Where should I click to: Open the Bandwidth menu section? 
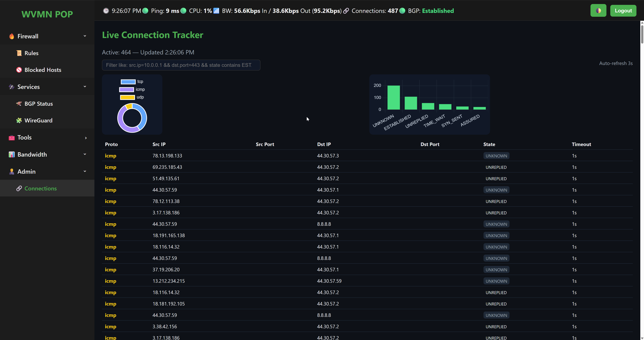pyautogui.click(x=32, y=155)
